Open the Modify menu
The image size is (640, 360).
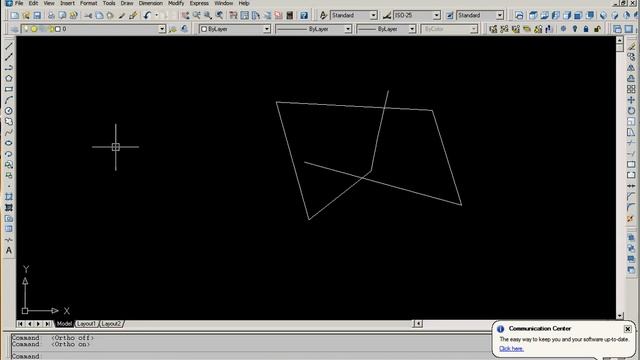point(176,3)
